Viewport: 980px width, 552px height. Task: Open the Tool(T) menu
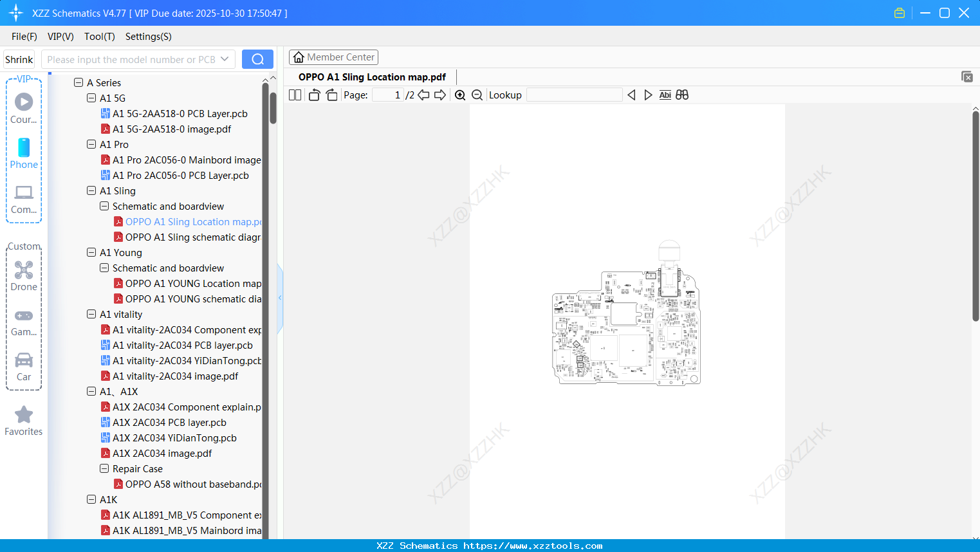pos(100,37)
